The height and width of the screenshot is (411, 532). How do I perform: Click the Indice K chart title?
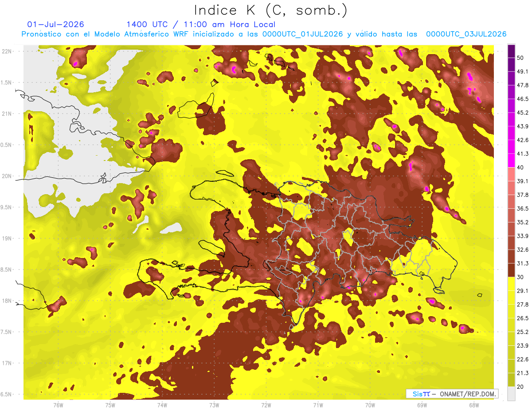click(x=271, y=10)
